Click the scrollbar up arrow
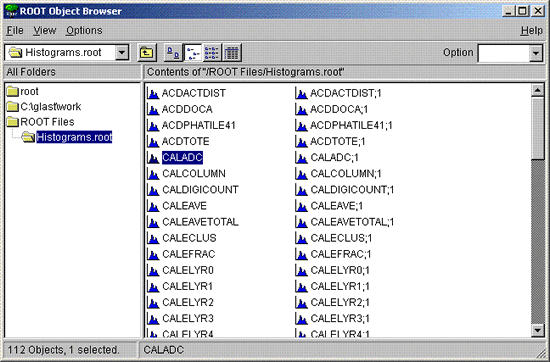 (537, 90)
